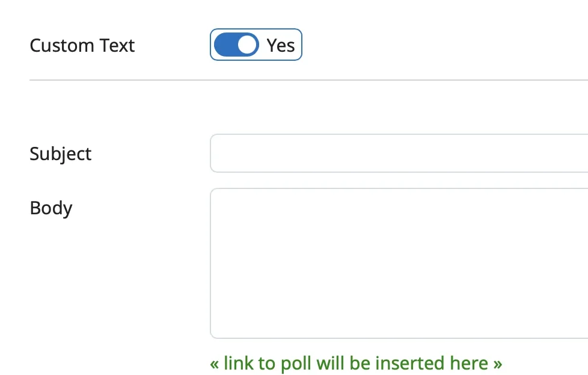Click the opening « symbol of the green note
This screenshot has width=588, height=375.
(x=215, y=364)
